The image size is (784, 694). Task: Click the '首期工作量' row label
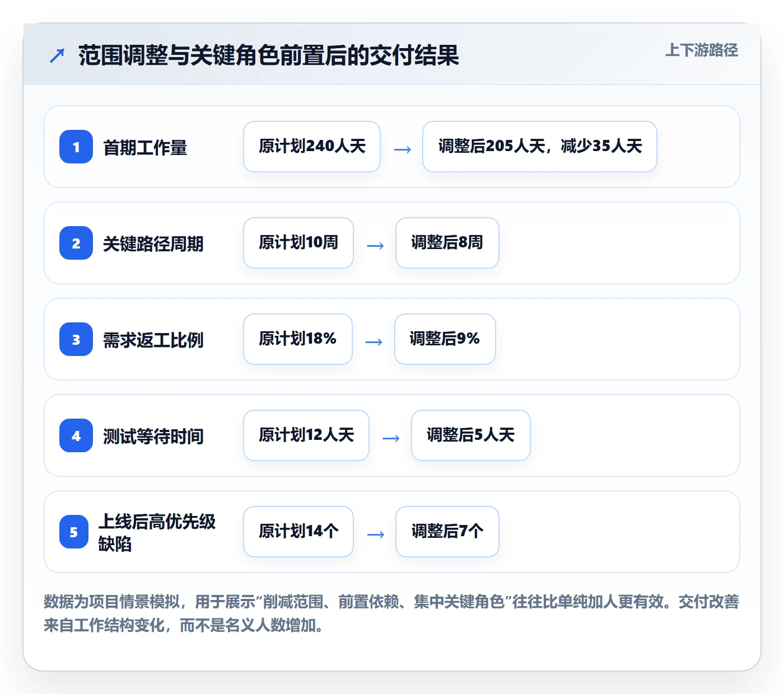pyautogui.click(x=145, y=148)
